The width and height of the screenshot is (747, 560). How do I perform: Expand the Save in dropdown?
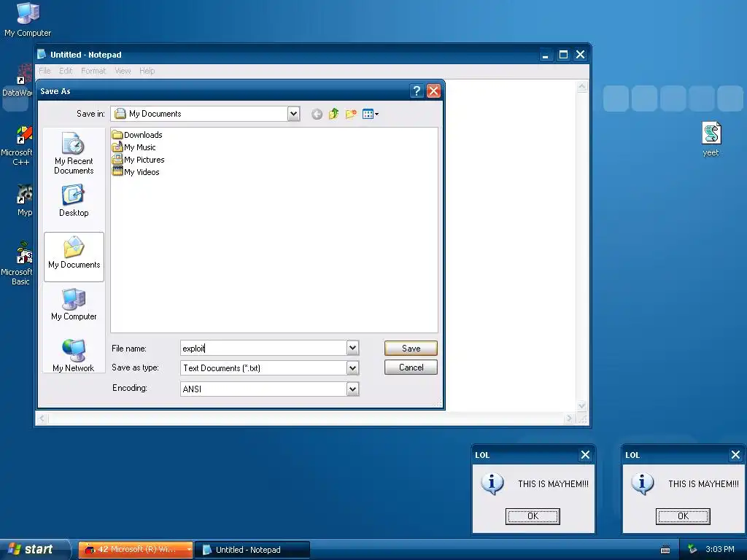coord(293,114)
